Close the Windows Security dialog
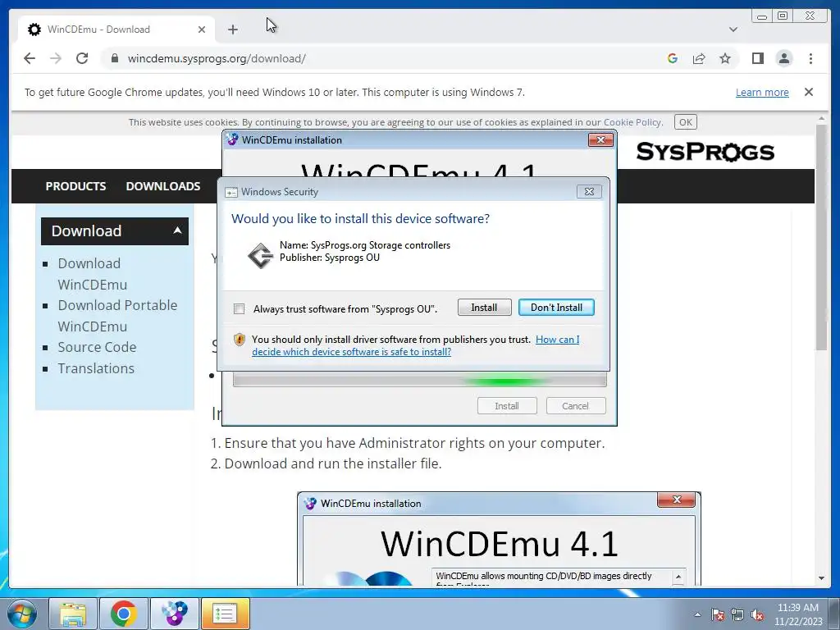This screenshot has height=630, width=840. pyautogui.click(x=589, y=192)
